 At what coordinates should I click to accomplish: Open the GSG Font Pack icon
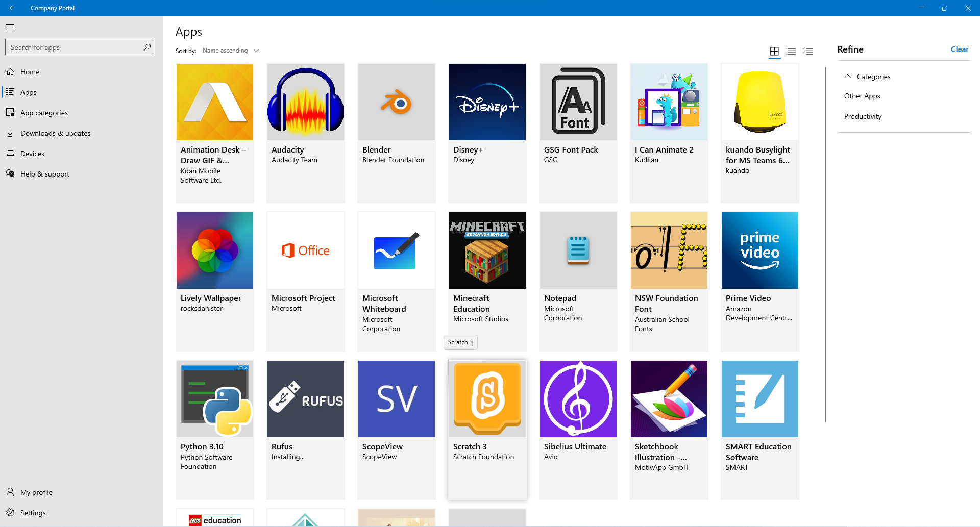tap(578, 102)
